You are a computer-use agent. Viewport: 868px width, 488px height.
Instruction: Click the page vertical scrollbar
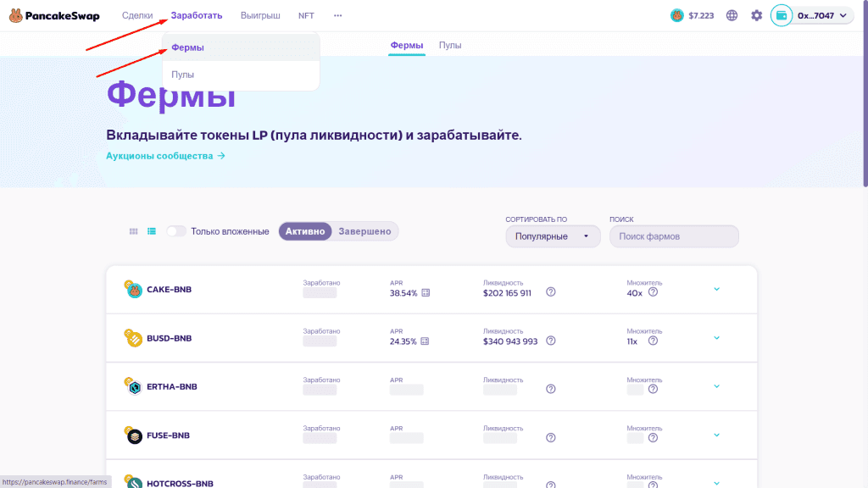865,94
